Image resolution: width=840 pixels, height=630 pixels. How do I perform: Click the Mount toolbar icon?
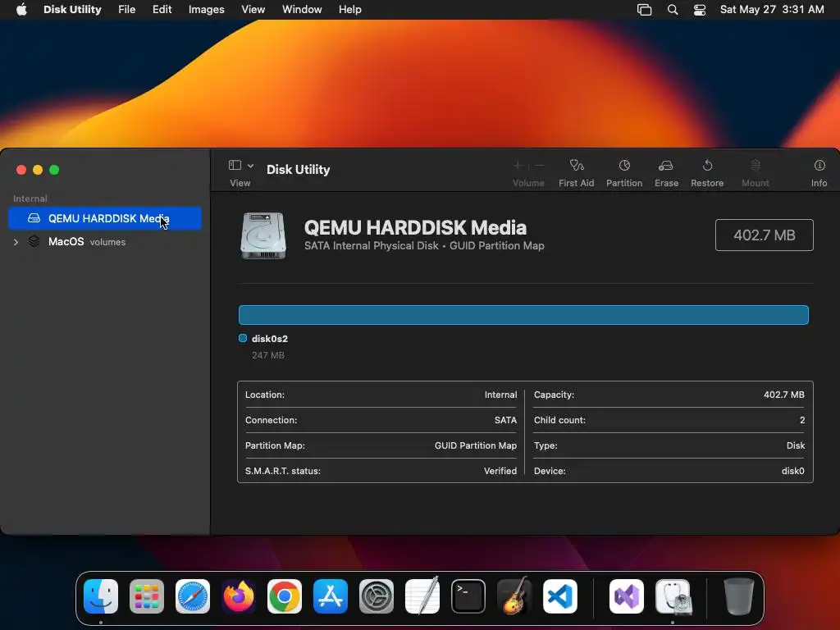(x=756, y=166)
